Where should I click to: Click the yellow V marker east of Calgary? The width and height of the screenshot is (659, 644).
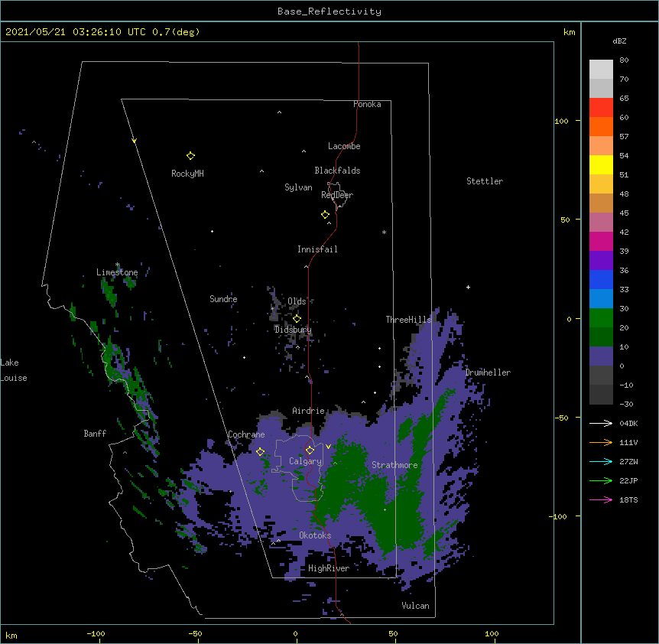pos(328,447)
